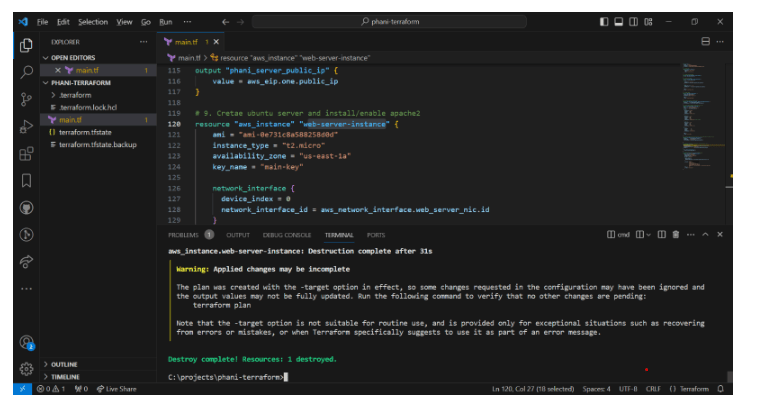Viewport: 763px width, 417px height.
Task: Switch to the Output panel tab
Action: pyautogui.click(x=238, y=234)
